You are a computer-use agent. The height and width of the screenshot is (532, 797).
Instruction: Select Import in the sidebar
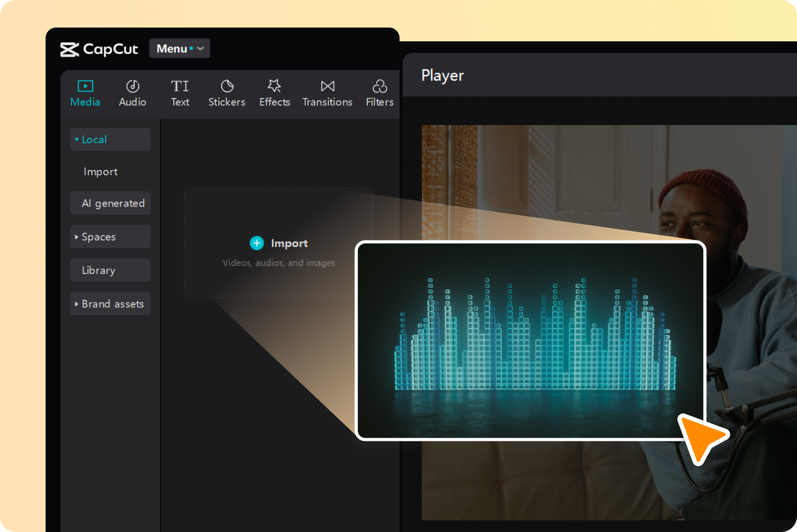click(101, 172)
